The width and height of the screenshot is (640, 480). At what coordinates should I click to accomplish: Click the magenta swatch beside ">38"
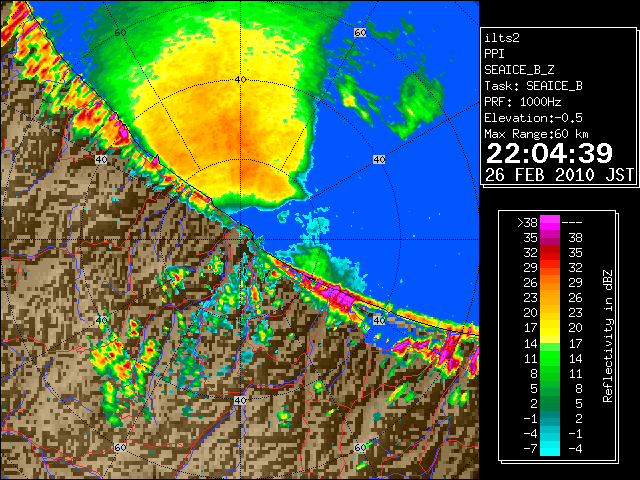[x=550, y=223]
